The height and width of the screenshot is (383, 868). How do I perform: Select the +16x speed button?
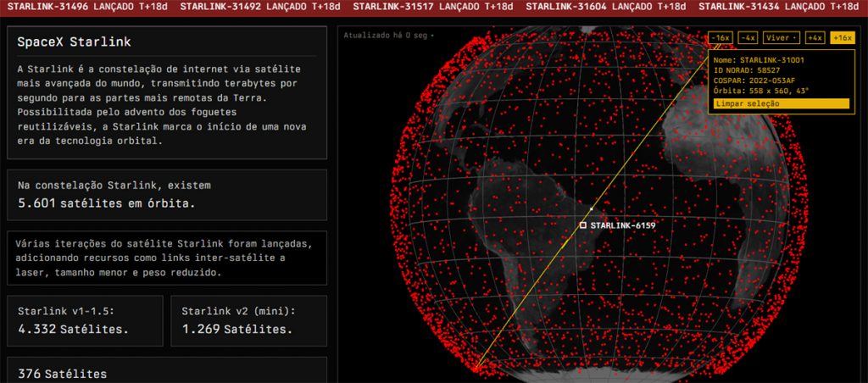pos(842,37)
